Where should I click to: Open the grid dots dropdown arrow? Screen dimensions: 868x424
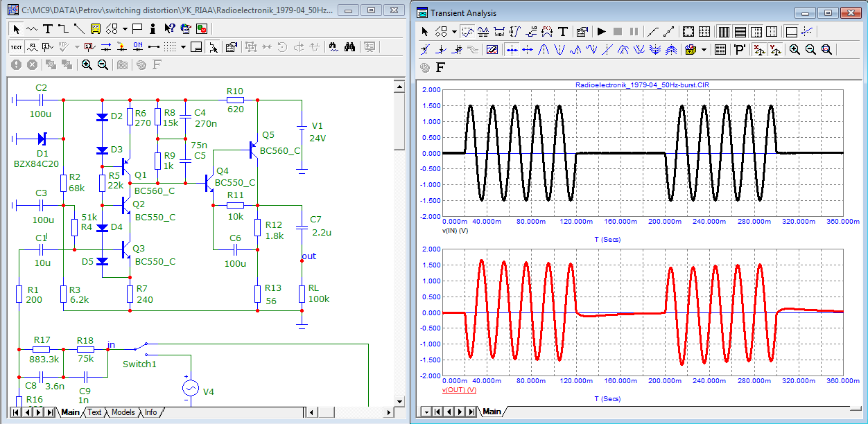tap(183, 47)
